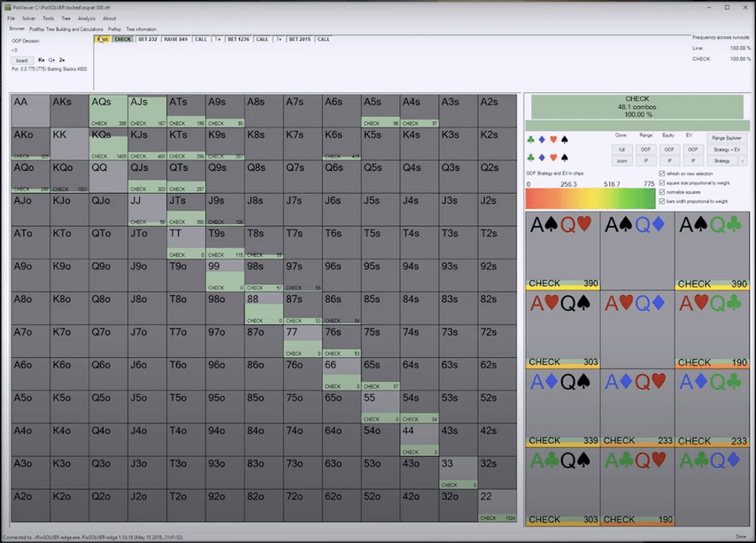756x543 pixels.
Task: Select the ace of clubs, queen of spades combo
Action: point(563,487)
